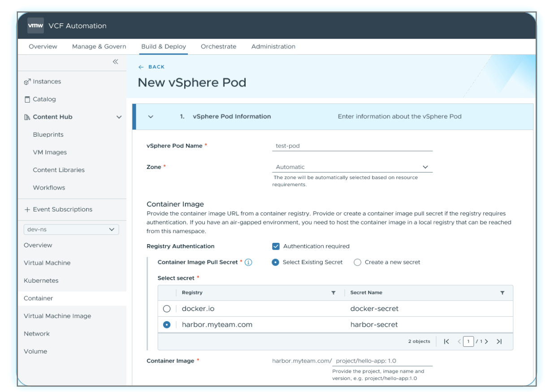Open Catalog in the sidebar

44,99
